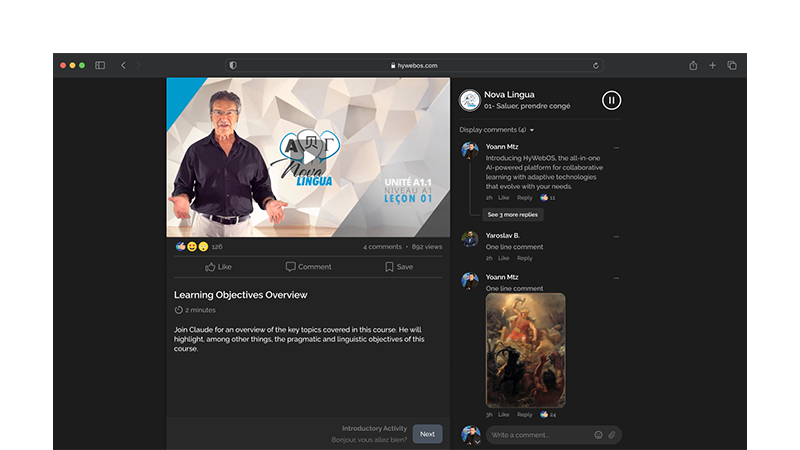This screenshot has height=450, width=800.
Task: Open the Safari share icon
Action: (693, 65)
